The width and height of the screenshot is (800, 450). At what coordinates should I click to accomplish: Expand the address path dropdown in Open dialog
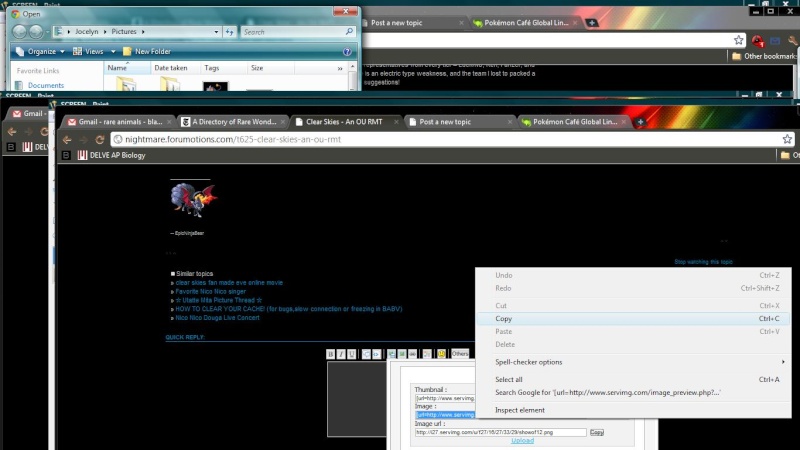(x=216, y=32)
